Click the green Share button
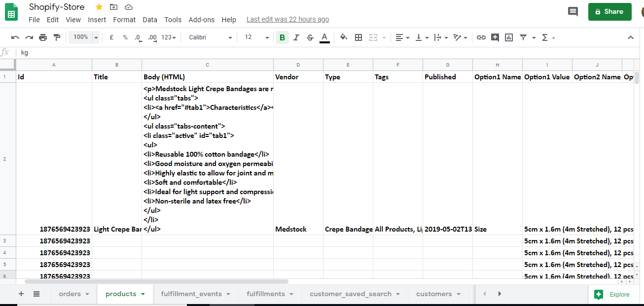Viewport: 644px width, 306px height. [x=609, y=11]
